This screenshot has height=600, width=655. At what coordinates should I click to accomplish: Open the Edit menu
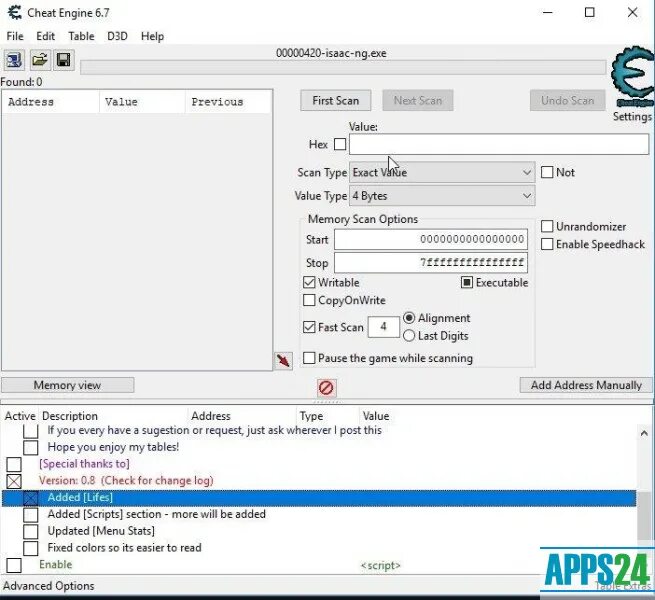[x=46, y=36]
